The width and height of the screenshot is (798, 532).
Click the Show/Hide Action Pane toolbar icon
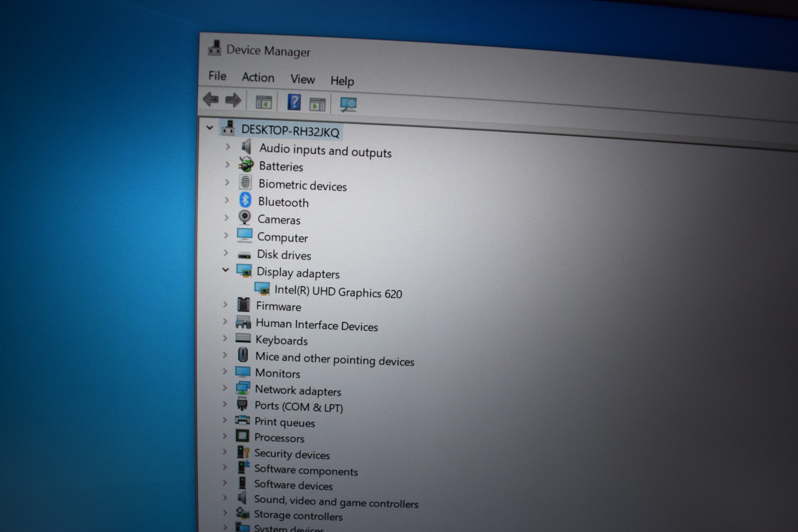317,104
